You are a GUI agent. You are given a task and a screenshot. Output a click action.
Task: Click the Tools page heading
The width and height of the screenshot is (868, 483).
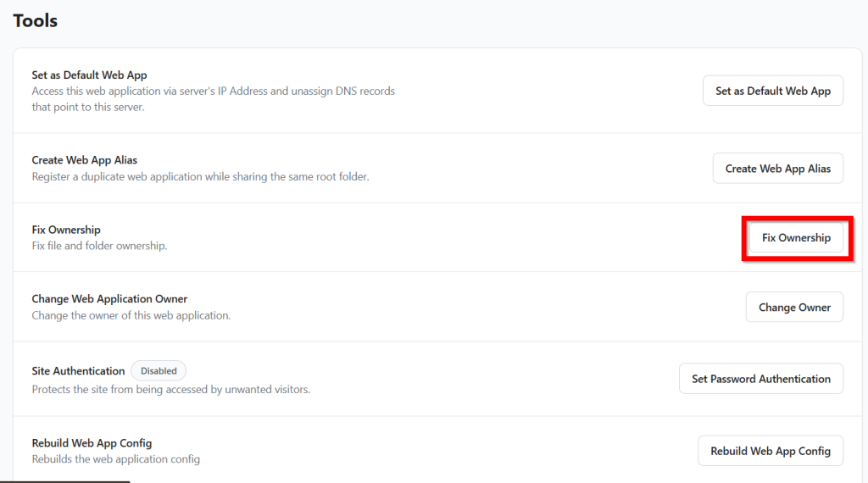36,21
